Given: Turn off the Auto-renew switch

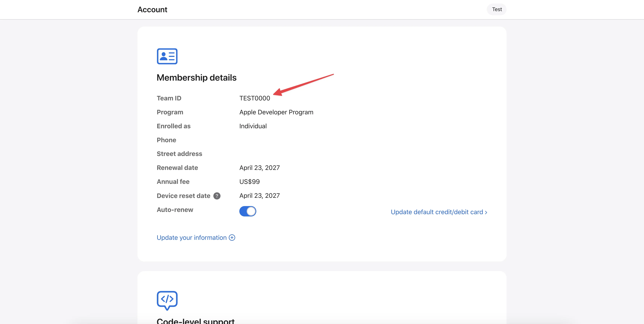Looking at the screenshot, I should (x=247, y=211).
